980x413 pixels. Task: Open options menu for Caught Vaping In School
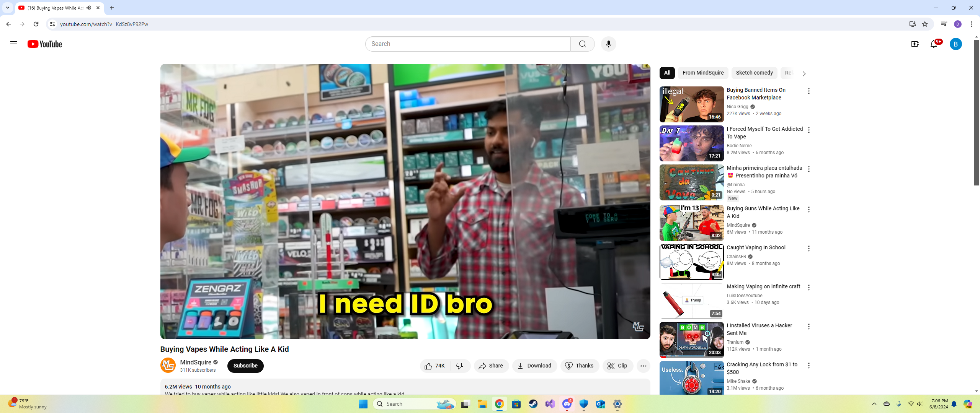click(x=808, y=249)
